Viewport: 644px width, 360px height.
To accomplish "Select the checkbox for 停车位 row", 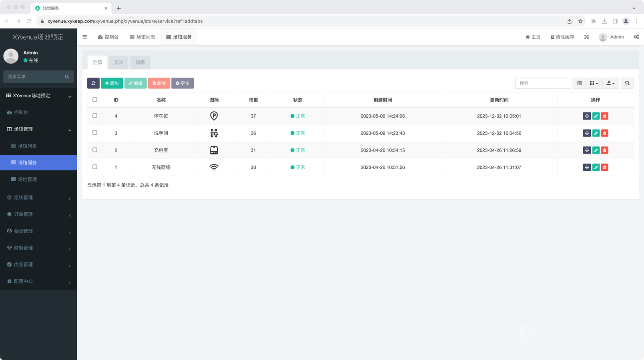I will coord(95,116).
